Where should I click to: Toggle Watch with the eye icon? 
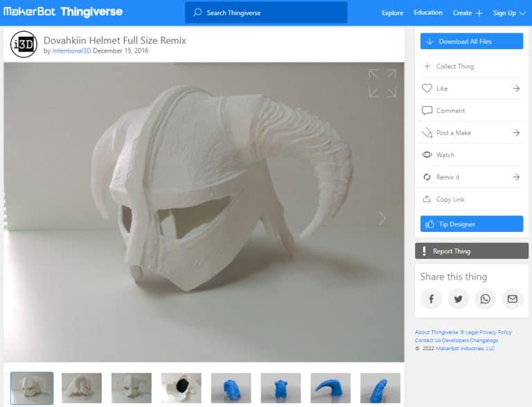[x=427, y=154]
